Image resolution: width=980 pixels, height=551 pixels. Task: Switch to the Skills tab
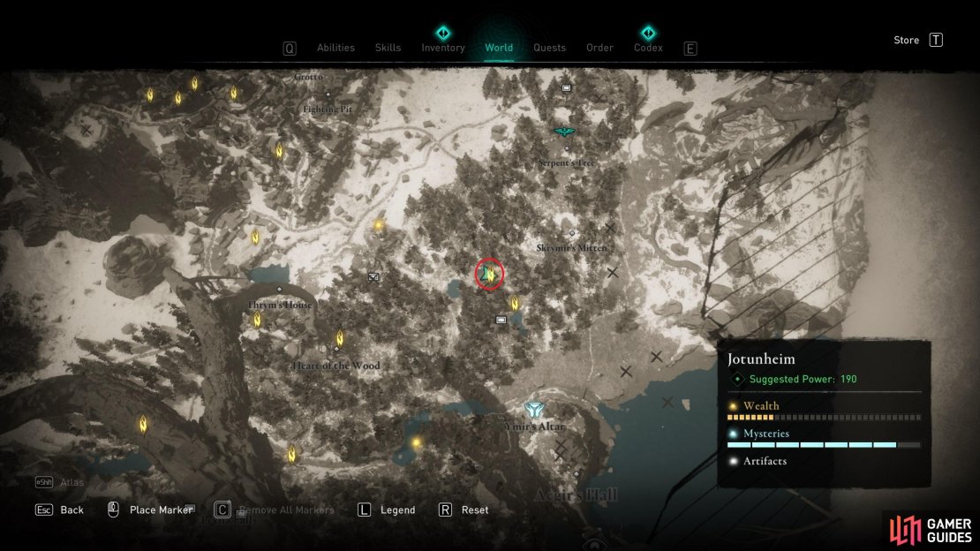pos(388,48)
